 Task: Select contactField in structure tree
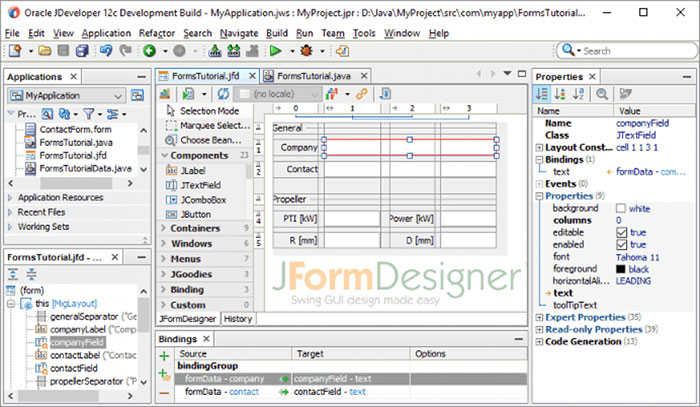(74, 368)
